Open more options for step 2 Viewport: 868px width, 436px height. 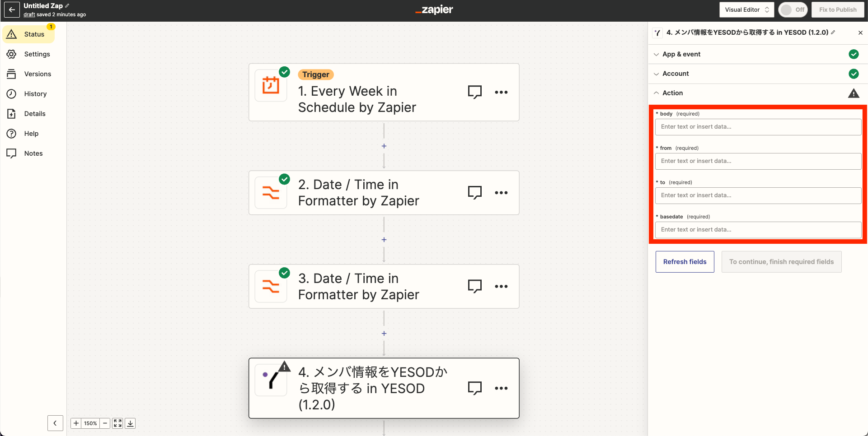501,193
